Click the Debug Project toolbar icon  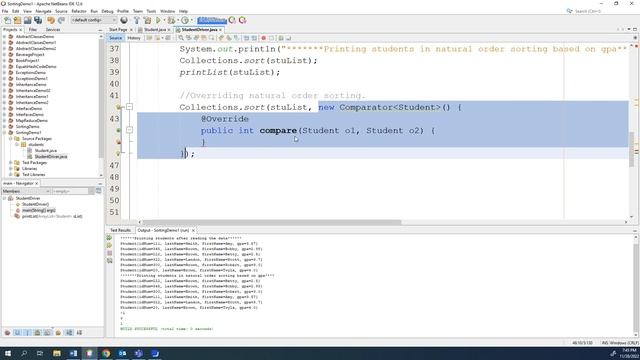click(171, 20)
